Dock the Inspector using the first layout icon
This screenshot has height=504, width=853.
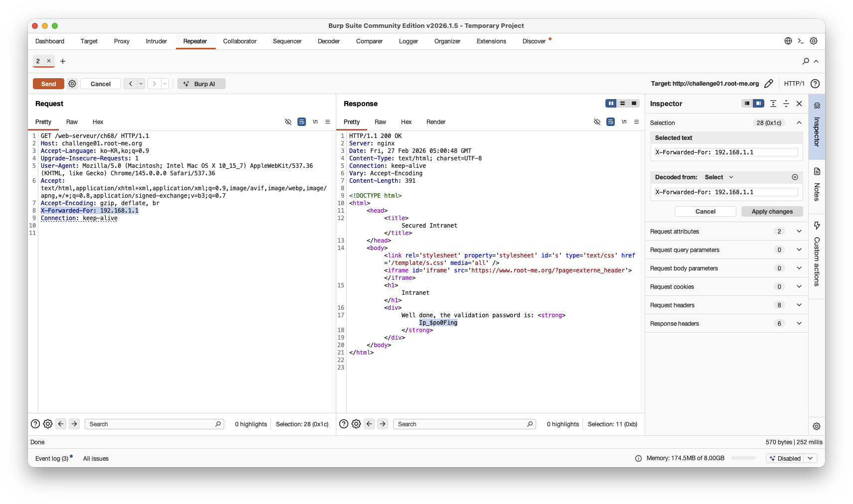coord(747,103)
